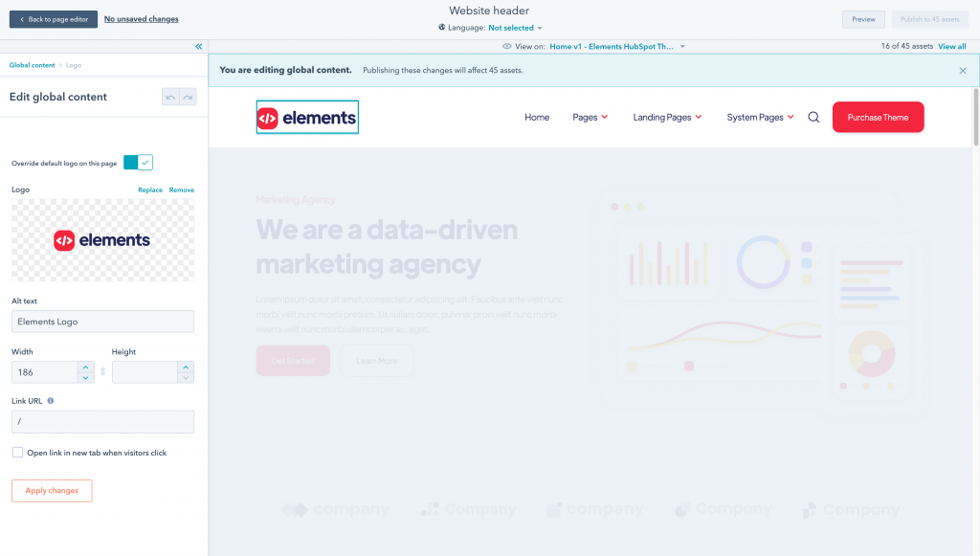Click Remove logo link
This screenshot has height=556, width=980.
pyautogui.click(x=181, y=189)
